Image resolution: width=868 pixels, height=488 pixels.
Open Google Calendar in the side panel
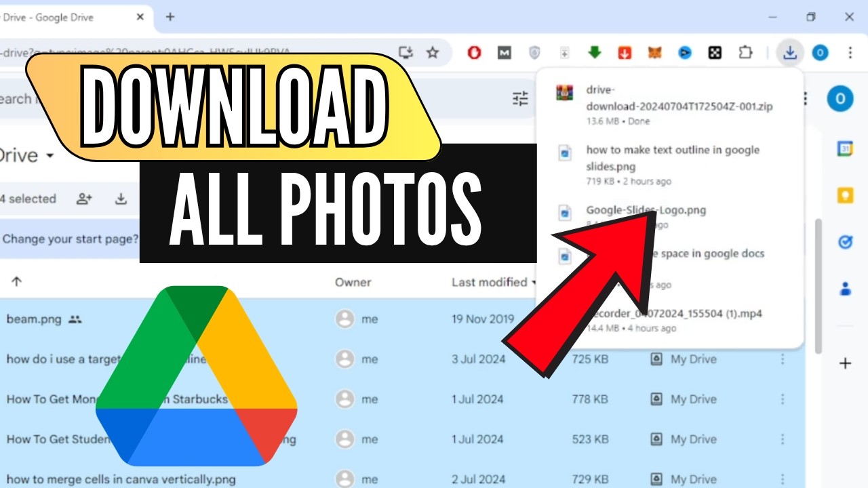pos(845,150)
